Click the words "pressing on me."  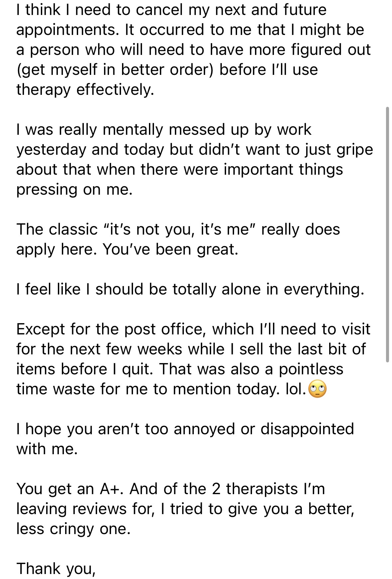[x=74, y=189]
